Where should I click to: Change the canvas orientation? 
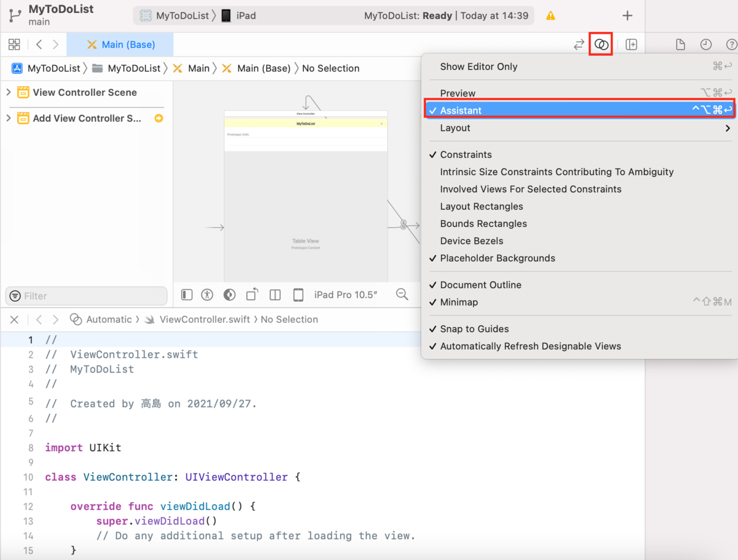tap(252, 295)
